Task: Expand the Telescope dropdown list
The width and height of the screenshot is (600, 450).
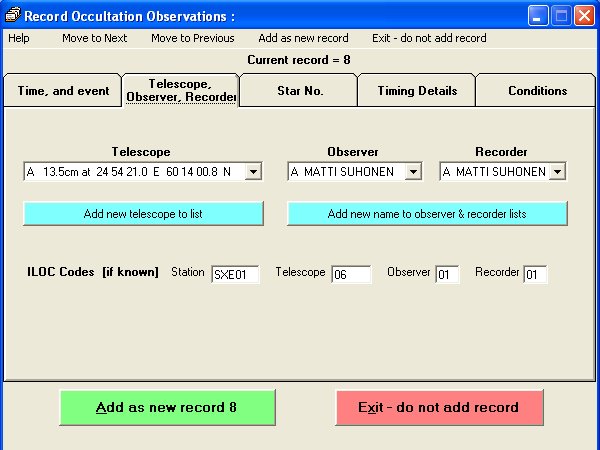Action: click(x=254, y=172)
